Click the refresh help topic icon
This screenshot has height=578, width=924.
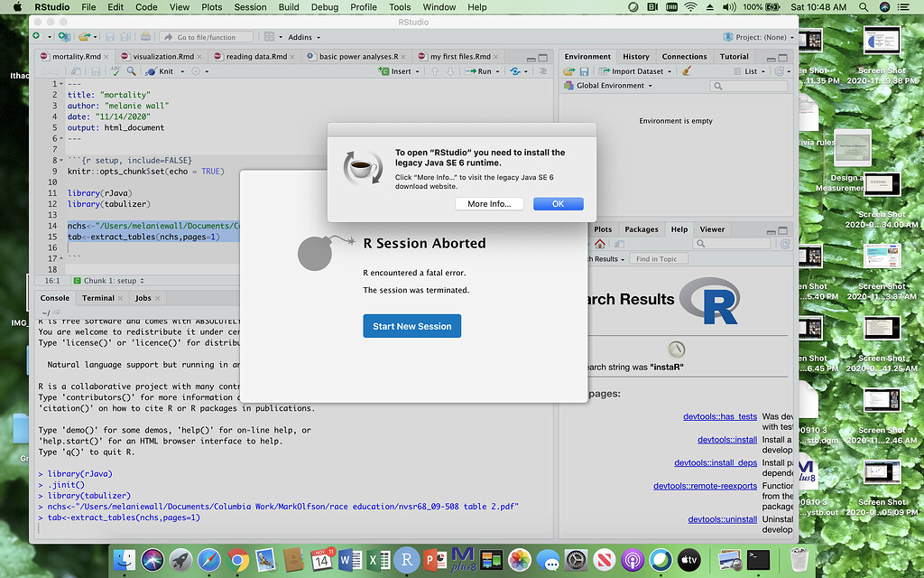(x=785, y=244)
